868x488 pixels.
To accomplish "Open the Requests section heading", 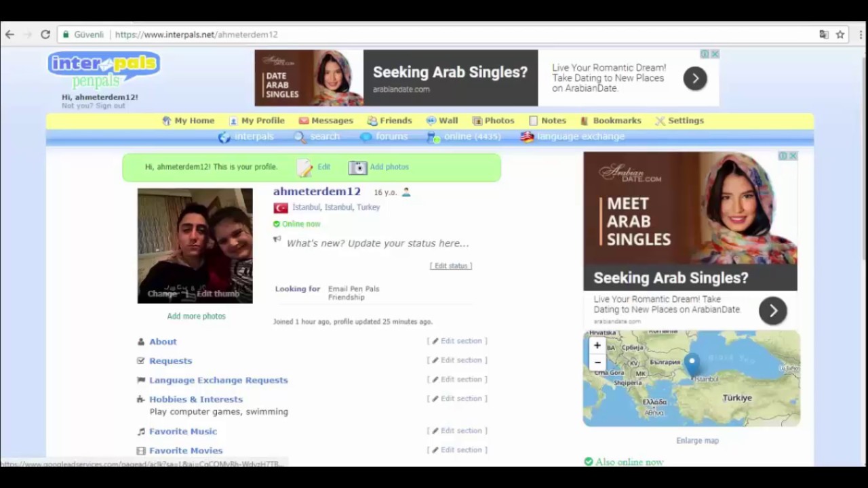I will [x=171, y=361].
